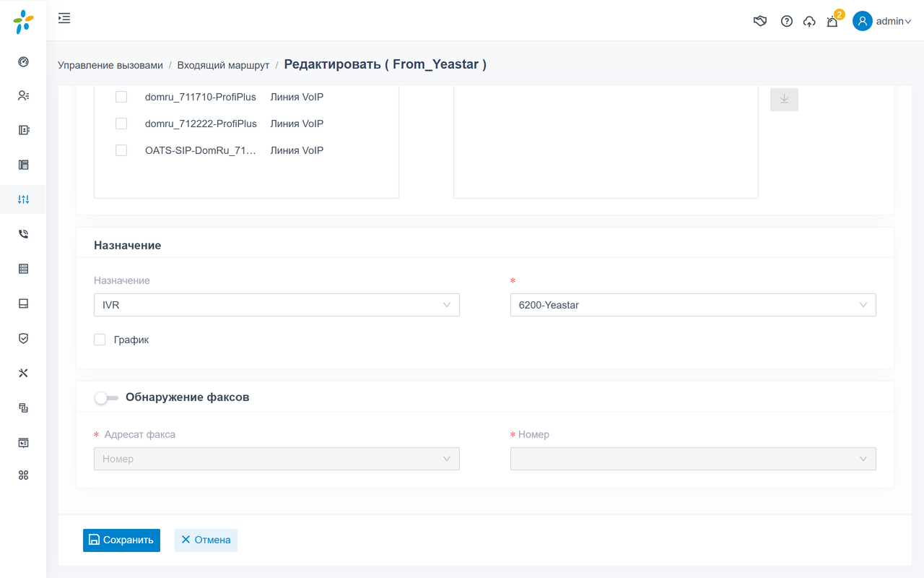Open the Maintenance tools sidebar icon

(23, 373)
